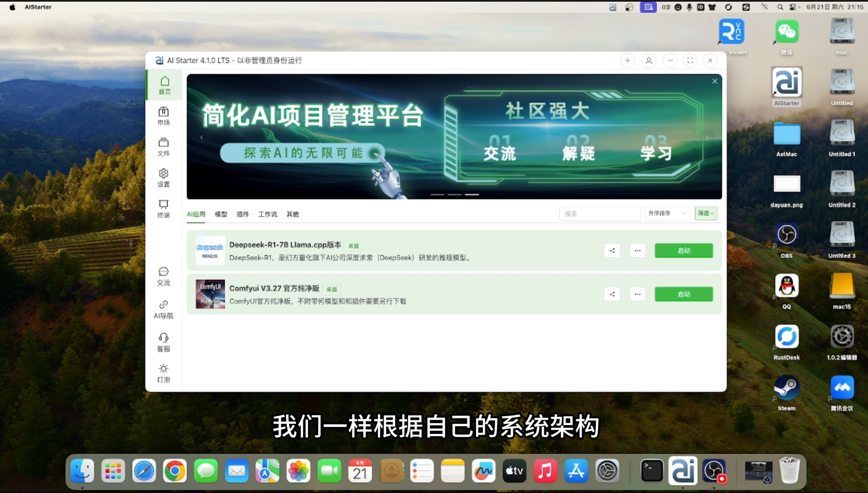Click the plus icon in AI Starter title bar

point(627,61)
